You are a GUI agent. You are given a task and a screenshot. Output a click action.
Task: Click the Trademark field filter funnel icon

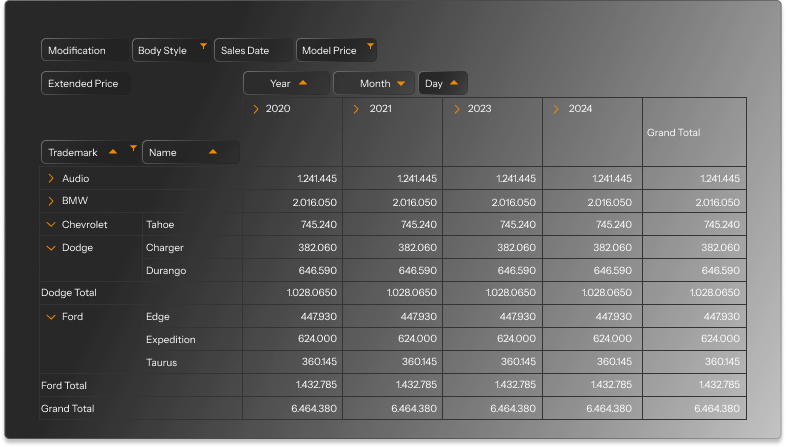133,148
